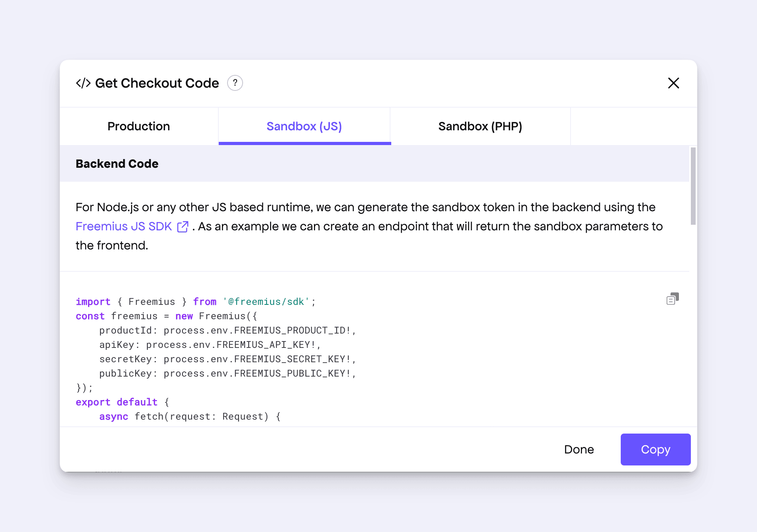Click the dialog's vertical scrollbar thumb
This screenshot has height=532, width=757.
693,186
